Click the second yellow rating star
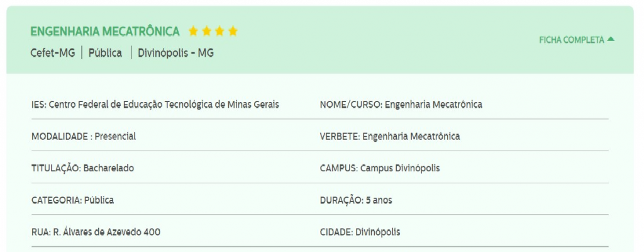 pos(206,31)
